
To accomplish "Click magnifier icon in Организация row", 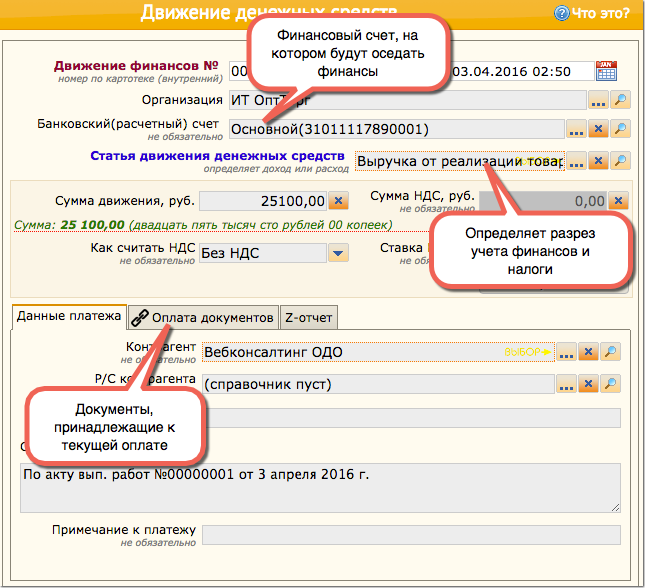I will coord(621,100).
